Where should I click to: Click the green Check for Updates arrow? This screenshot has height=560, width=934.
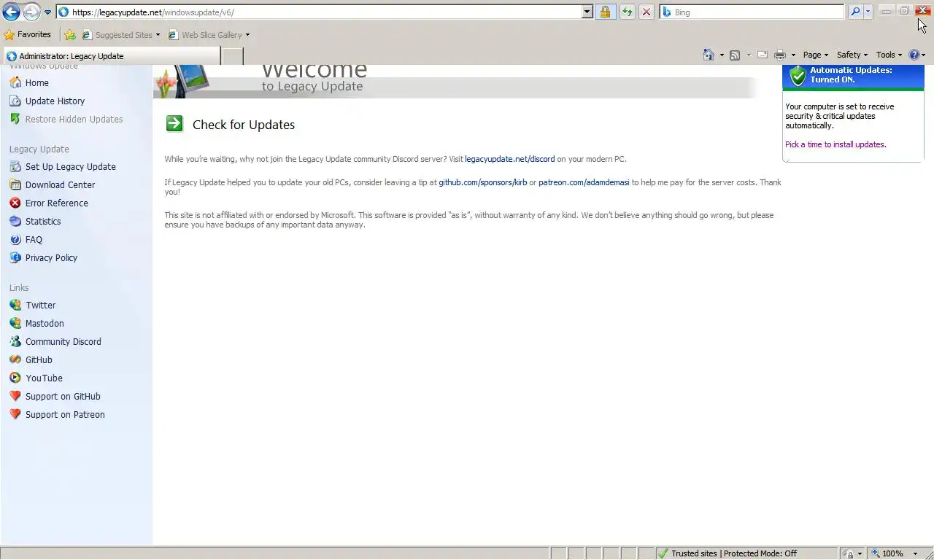point(174,123)
